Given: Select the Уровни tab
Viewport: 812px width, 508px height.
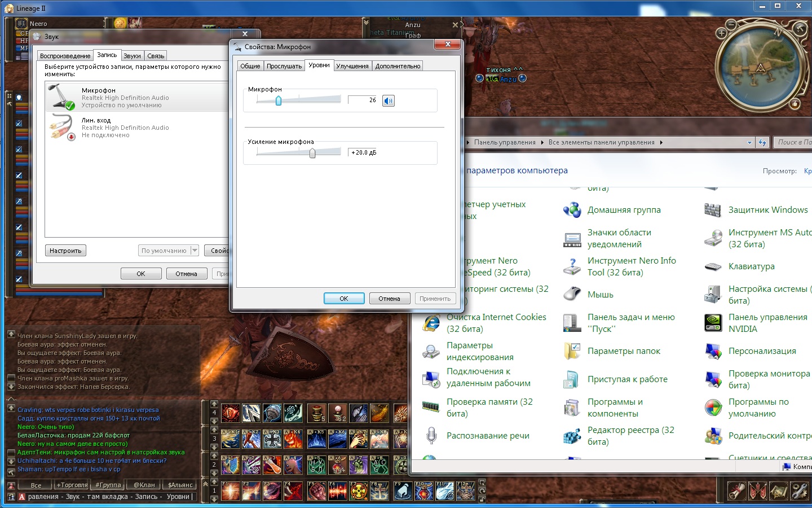Looking at the screenshot, I should point(319,65).
